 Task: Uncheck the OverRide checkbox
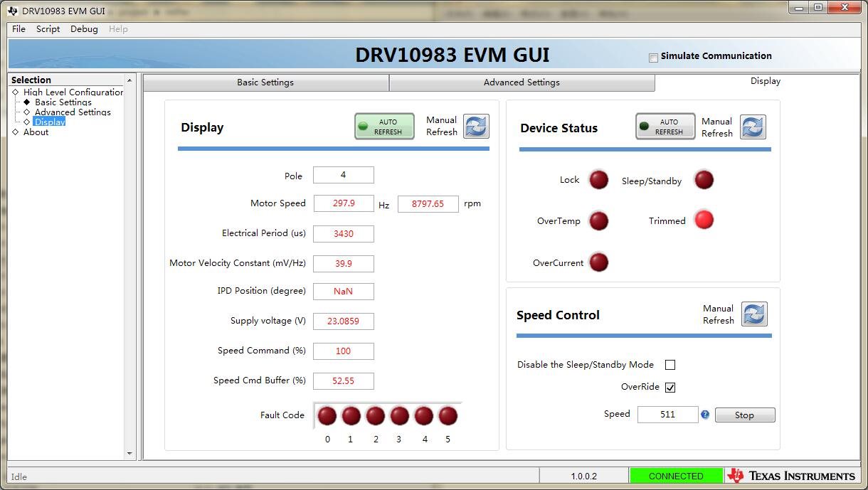pos(669,388)
